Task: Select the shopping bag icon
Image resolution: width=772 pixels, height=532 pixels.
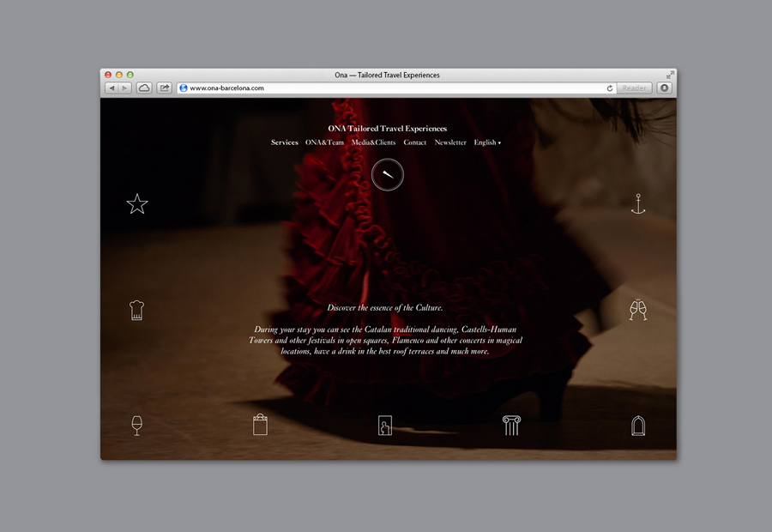Action: (261, 425)
